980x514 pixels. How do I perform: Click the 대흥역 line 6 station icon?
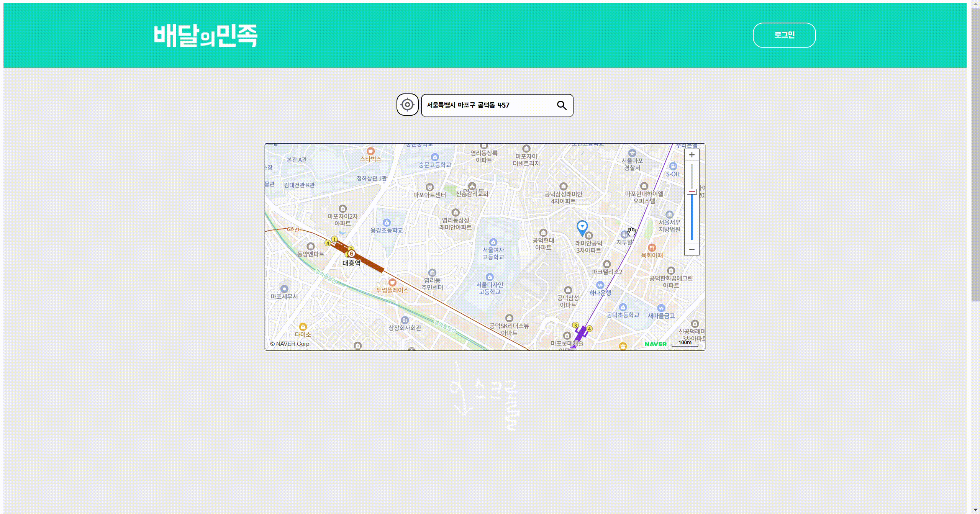tap(351, 254)
